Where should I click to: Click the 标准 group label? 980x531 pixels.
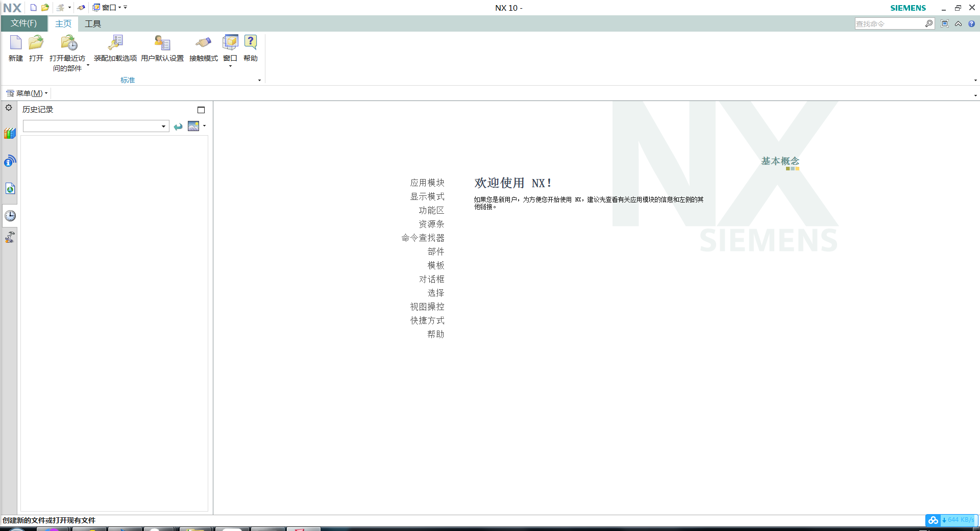pos(128,80)
